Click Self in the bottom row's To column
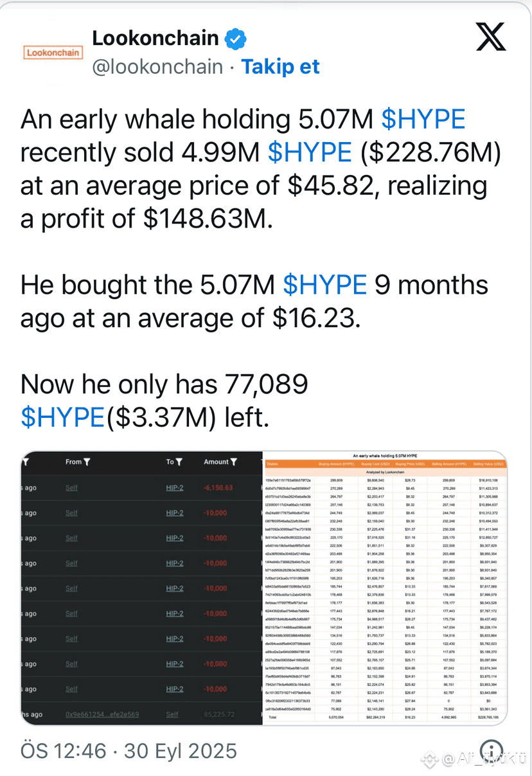This screenshot has width=532, height=776. [x=172, y=714]
